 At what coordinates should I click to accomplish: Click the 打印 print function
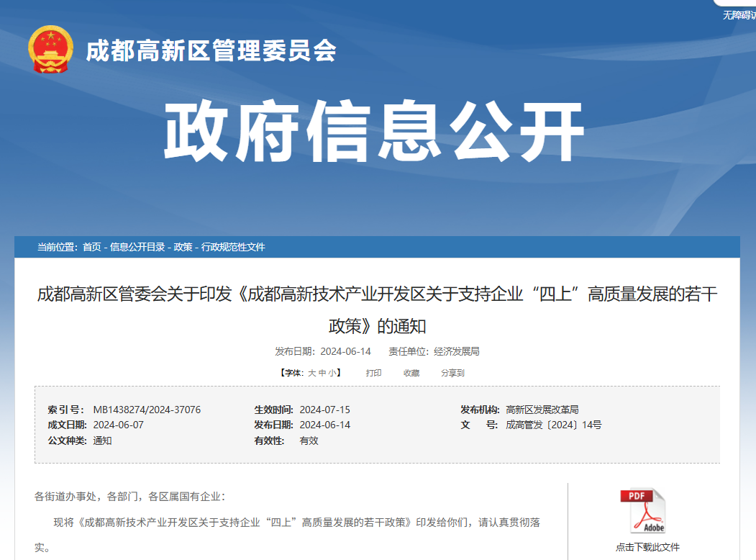(x=374, y=372)
